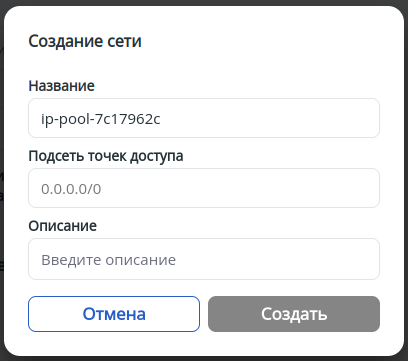Click the Подсеть точек доступа label
Viewport: 408px width, 361px height.
coord(106,156)
